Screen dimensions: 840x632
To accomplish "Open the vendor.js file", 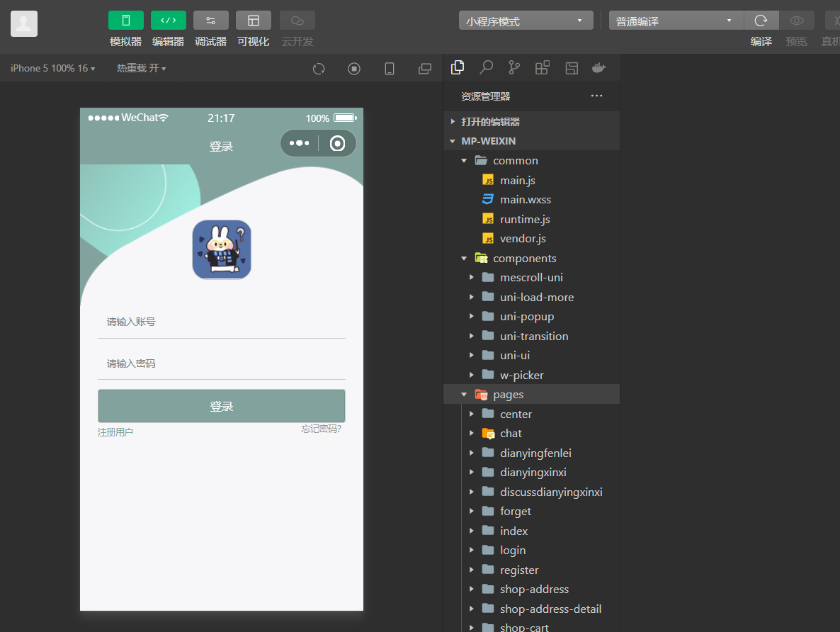I will coord(531,239).
